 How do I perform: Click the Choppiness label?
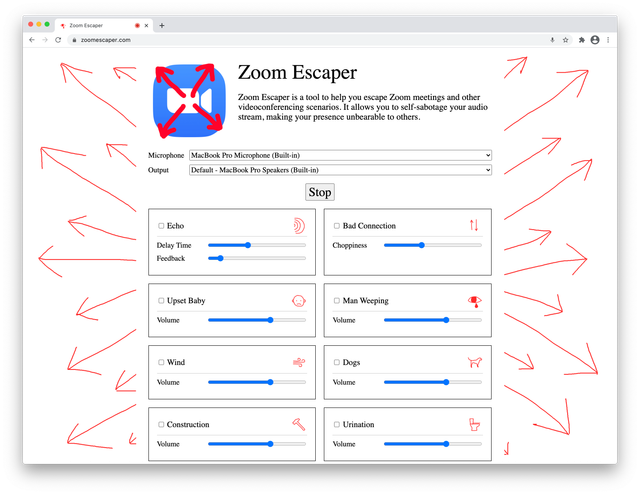(x=350, y=245)
